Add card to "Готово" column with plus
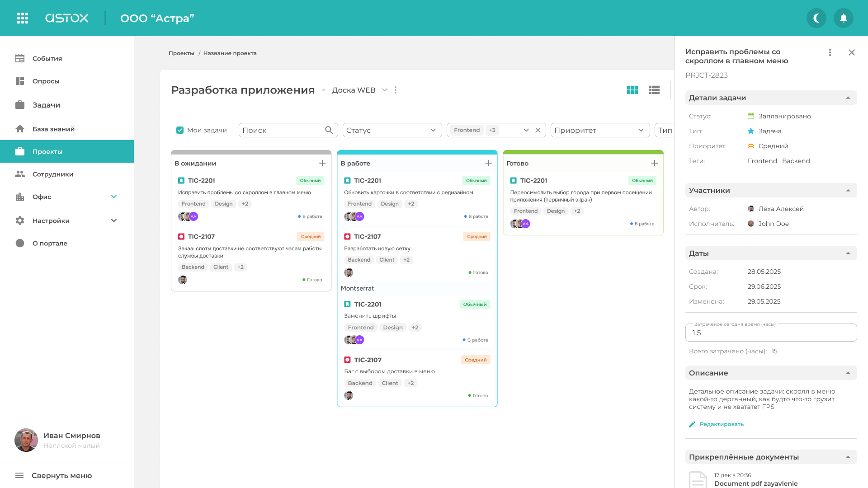The height and width of the screenshot is (488, 868). (x=654, y=163)
